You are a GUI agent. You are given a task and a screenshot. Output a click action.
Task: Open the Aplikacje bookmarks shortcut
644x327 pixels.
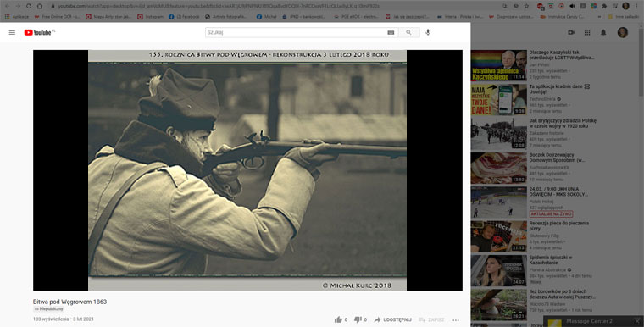pos(17,17)
